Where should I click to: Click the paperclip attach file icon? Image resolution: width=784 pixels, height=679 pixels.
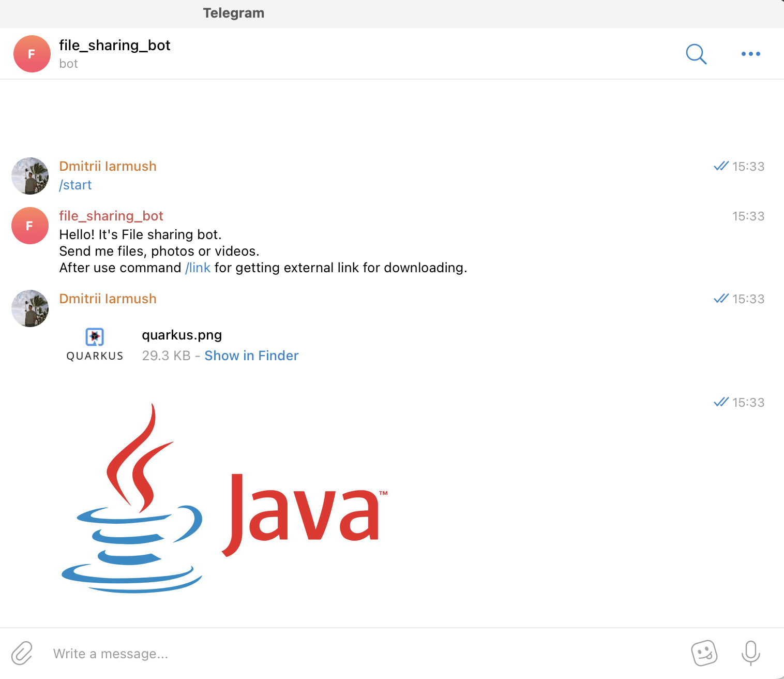click(22, 653)
